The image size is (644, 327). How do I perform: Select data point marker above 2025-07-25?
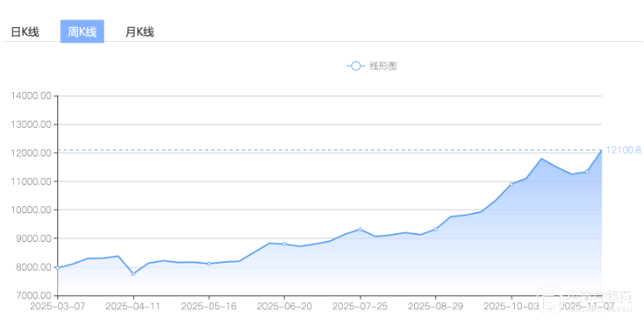[360, 229]
